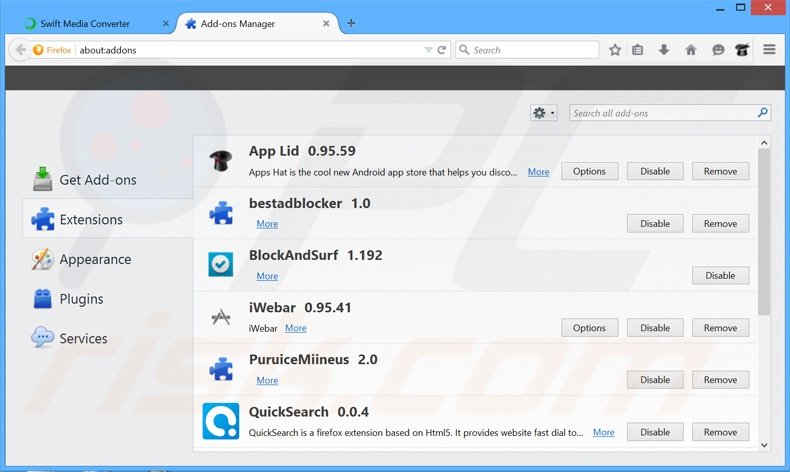Select the Extensions category
This screenshot has width=790, height=472.
click(108, 220)
